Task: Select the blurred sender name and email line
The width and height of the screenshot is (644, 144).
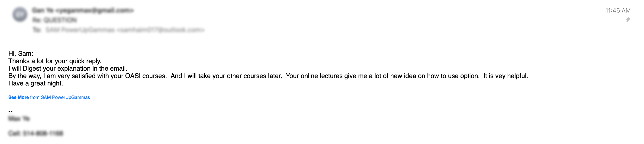Action: 83,10
